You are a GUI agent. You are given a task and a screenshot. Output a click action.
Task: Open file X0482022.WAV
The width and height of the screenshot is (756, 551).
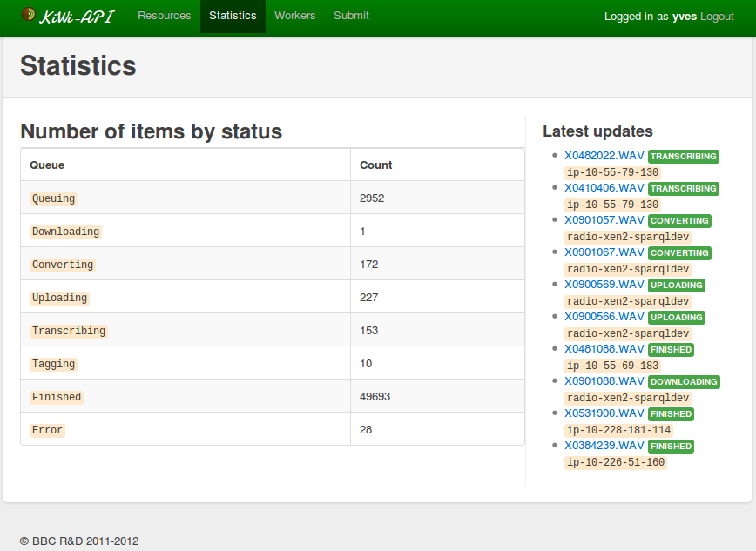pyautogui.click(x=604, y=156)
